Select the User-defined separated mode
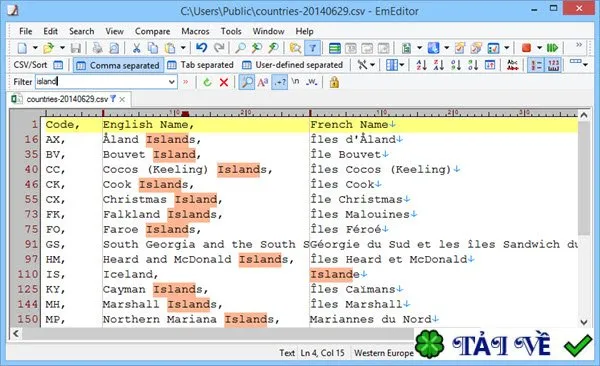 (293, 65)
